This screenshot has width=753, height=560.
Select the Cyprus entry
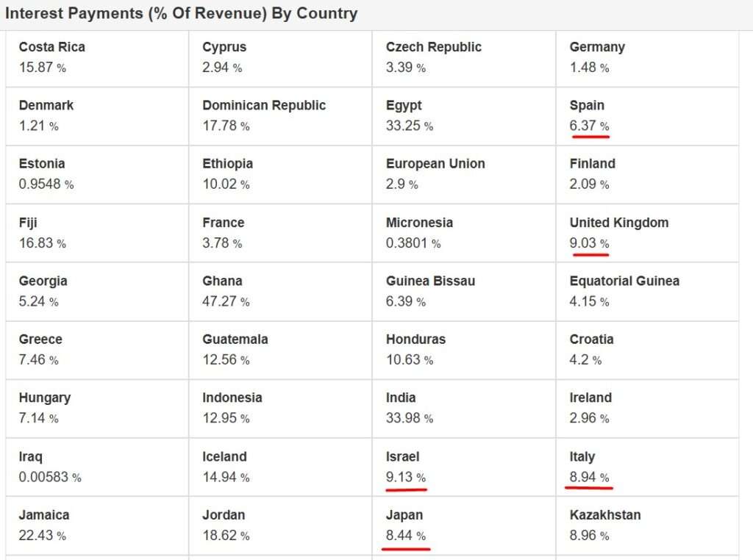[224, 47]
